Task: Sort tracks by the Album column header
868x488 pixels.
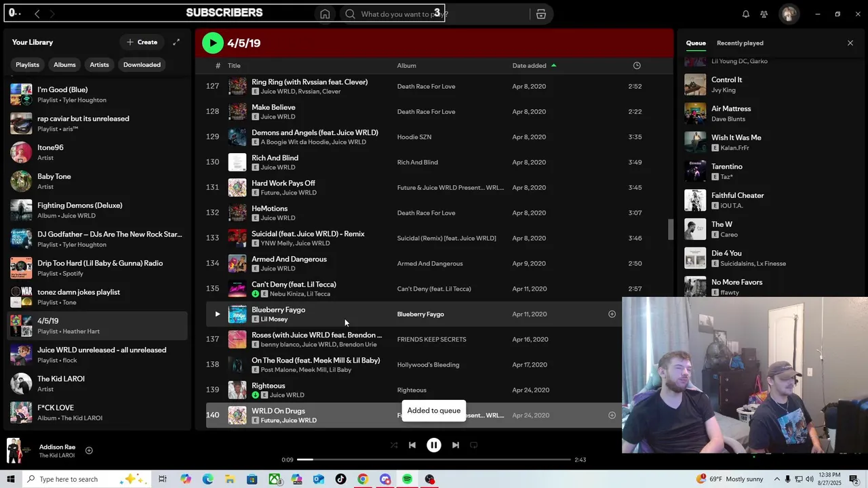Action: 407,66
